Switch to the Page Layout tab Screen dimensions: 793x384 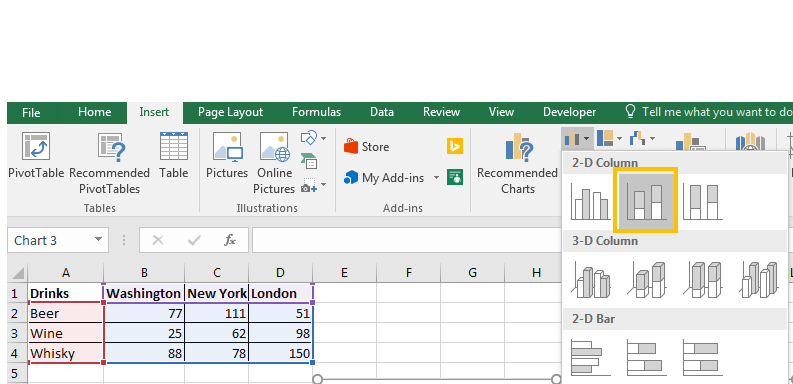pos(230,112)
